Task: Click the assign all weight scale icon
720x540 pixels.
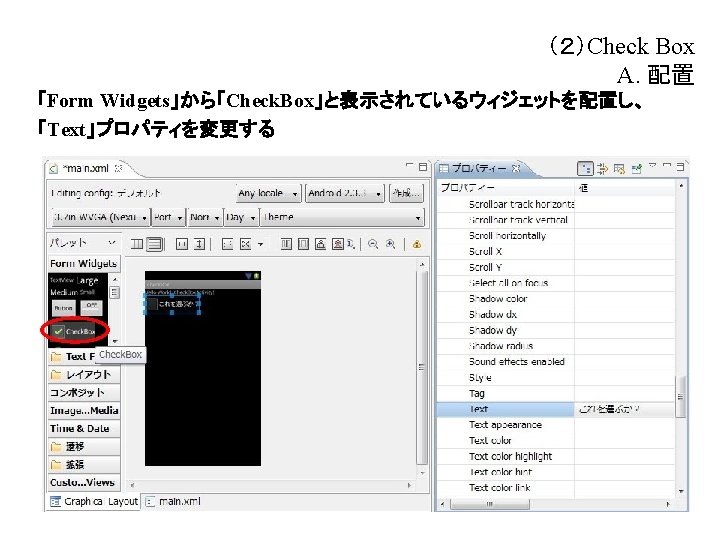Action: pyautogui.click(x=321, y=244)
